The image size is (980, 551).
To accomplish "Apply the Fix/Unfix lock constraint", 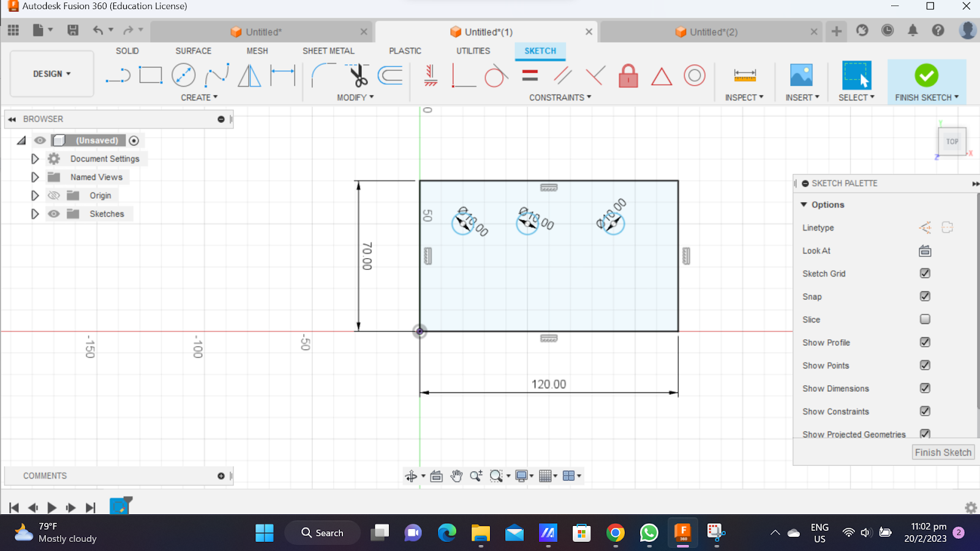I will click(628, 75).
